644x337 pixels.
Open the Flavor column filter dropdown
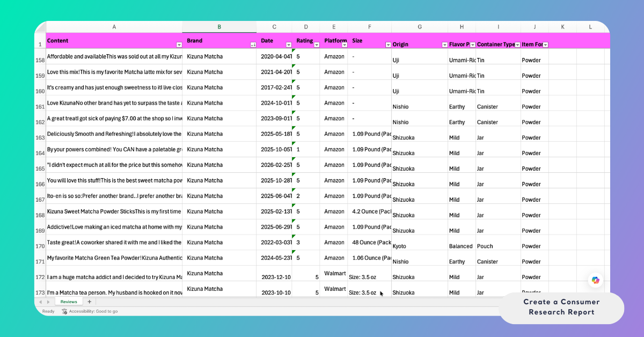(x=473, y=45)
